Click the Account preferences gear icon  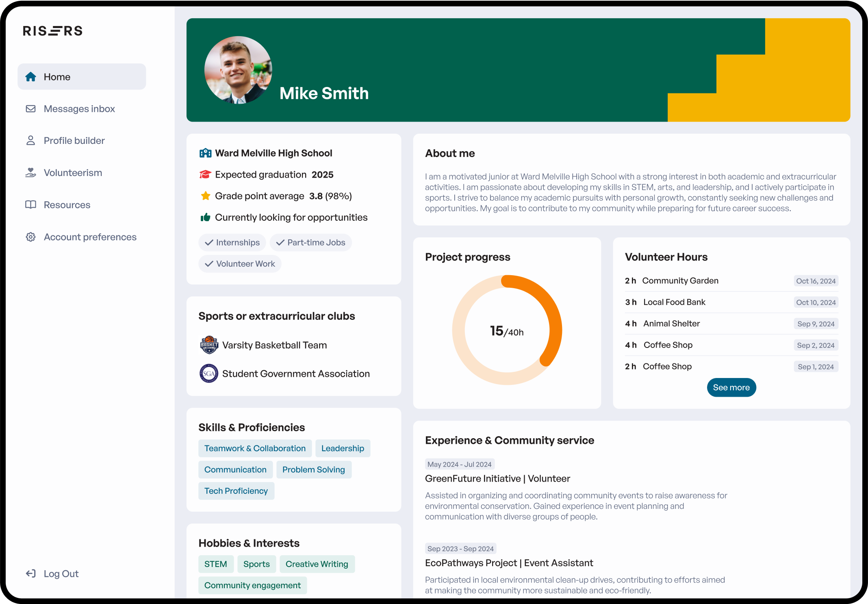[x=30, y=237]
